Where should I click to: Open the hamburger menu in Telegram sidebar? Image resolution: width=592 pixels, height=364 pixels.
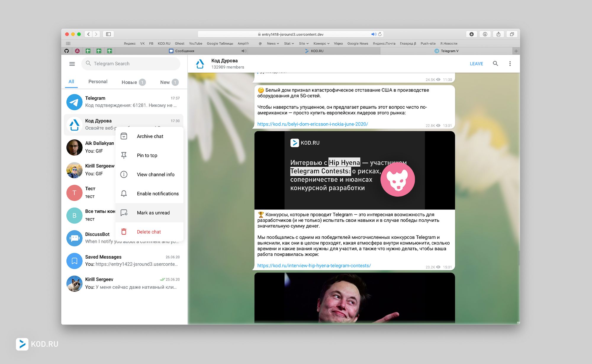pos(72,64)
